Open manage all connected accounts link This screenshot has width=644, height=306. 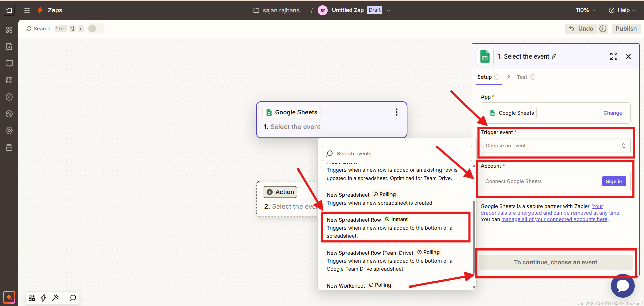[x=554, y=219]
